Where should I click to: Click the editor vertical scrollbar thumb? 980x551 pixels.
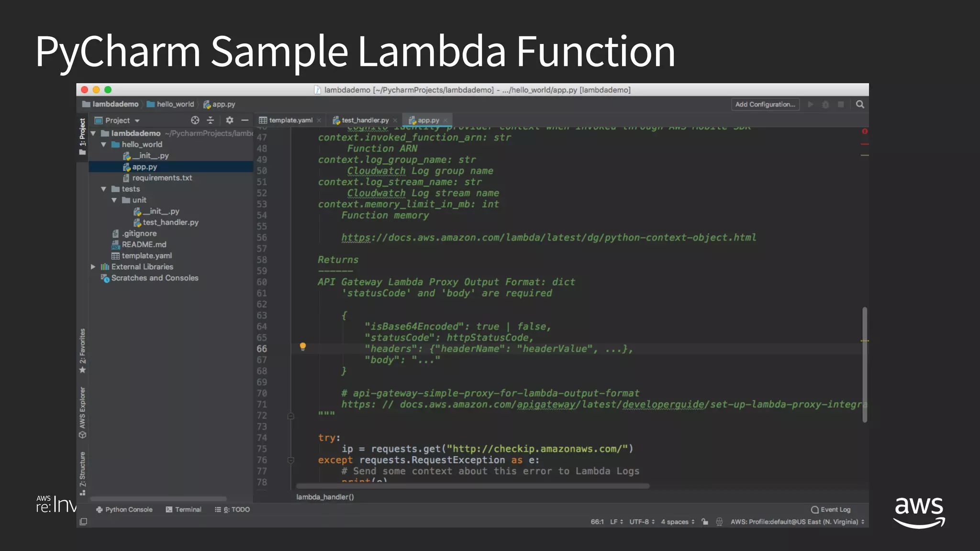point(864,364)
